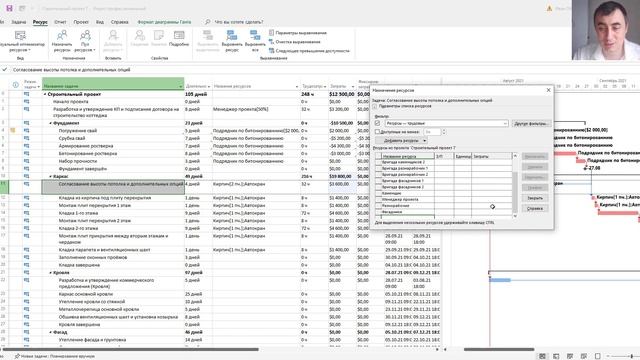The width and height of the screenshot is (640, 360).
Task: Switch to Report view in status bar
Action: coord(598,356)
